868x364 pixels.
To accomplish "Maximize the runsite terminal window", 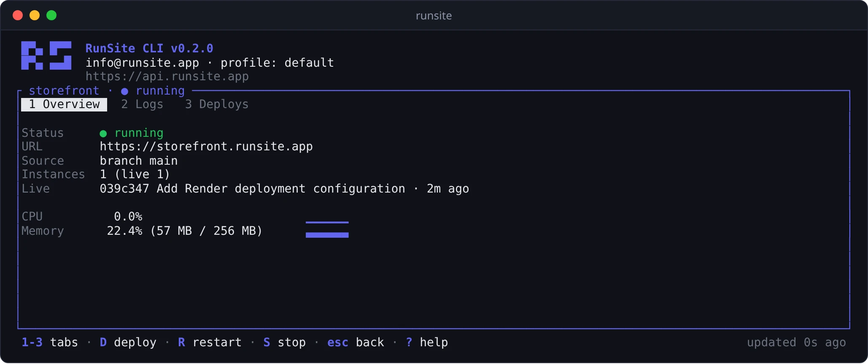I will coord(51,16).
